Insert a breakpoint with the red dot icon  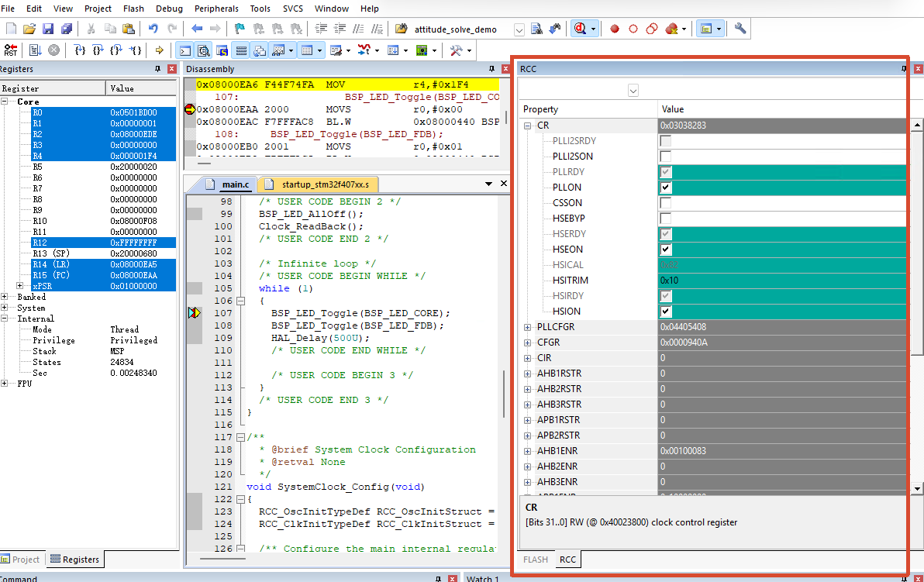[615, 29]
